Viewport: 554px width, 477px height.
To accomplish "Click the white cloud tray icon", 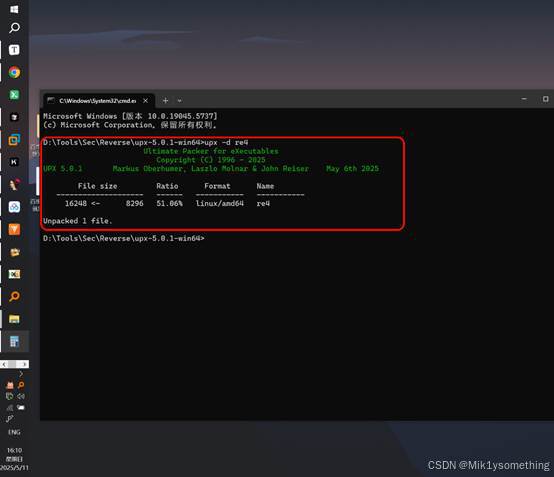I will coord(21,407).
